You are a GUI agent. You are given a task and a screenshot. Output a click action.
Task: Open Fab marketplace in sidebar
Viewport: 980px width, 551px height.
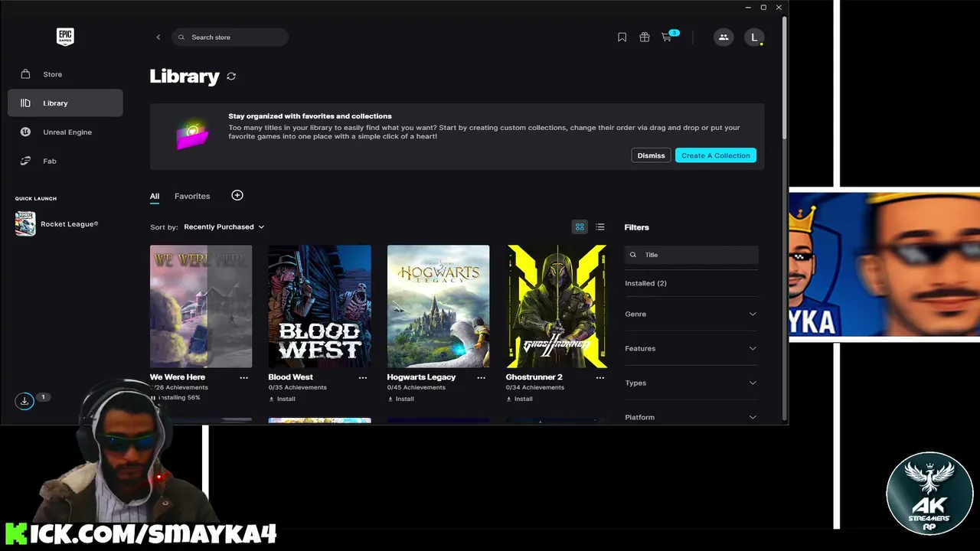65,161
